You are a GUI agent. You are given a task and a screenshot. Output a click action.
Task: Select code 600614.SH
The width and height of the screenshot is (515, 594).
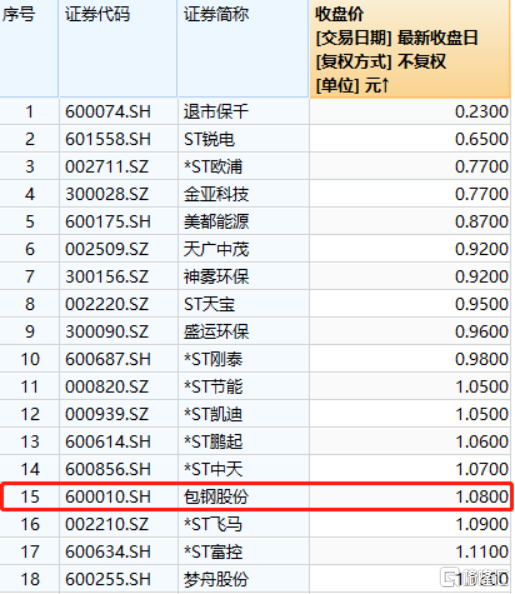point(108,442)
